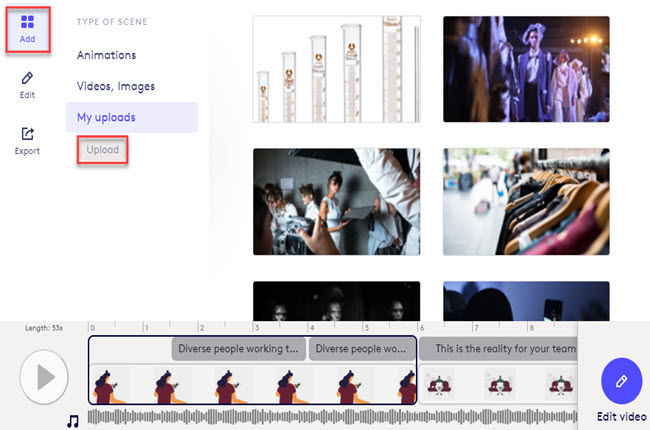Choose the clothing rack image thumbnail
The width and height of the screenshot is (650, 430).
click(x=526, y=202)
